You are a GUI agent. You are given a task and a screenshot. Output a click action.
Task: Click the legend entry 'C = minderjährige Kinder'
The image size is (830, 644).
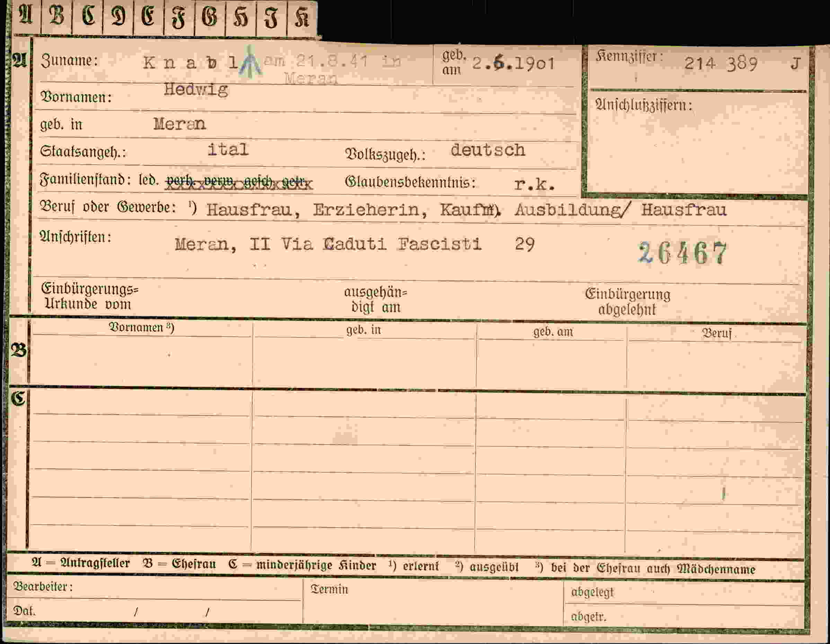(302, 565)
